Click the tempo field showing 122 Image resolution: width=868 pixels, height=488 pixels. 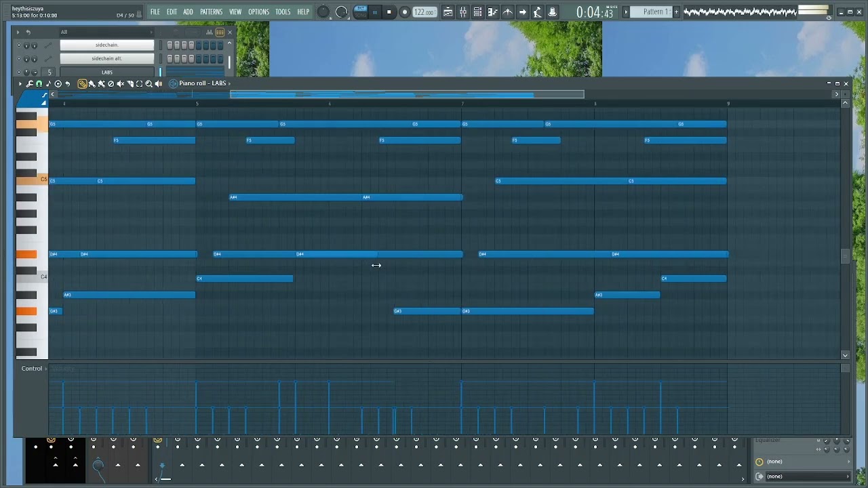424,12
